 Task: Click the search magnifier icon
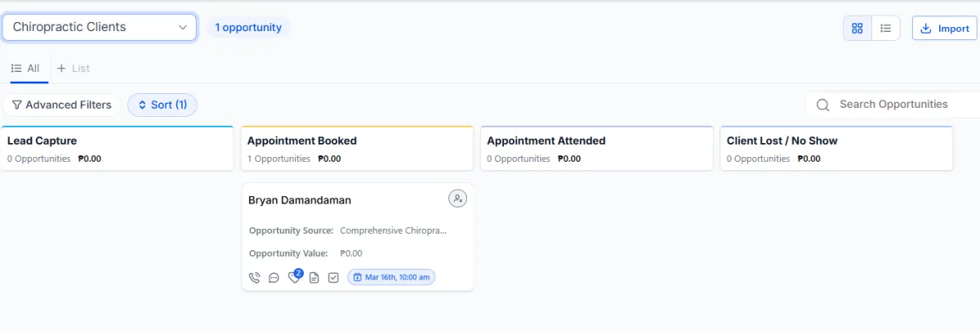coord(823,105)
